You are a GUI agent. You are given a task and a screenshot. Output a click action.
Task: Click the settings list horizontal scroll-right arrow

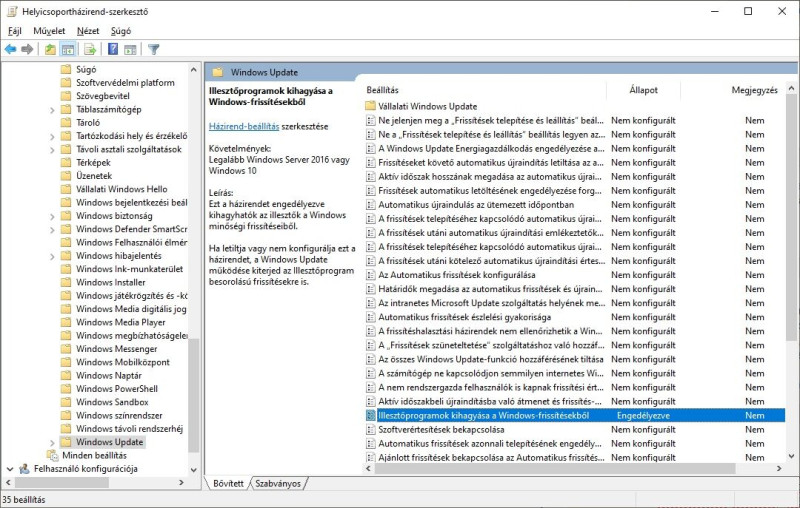(x=779, y=468)
